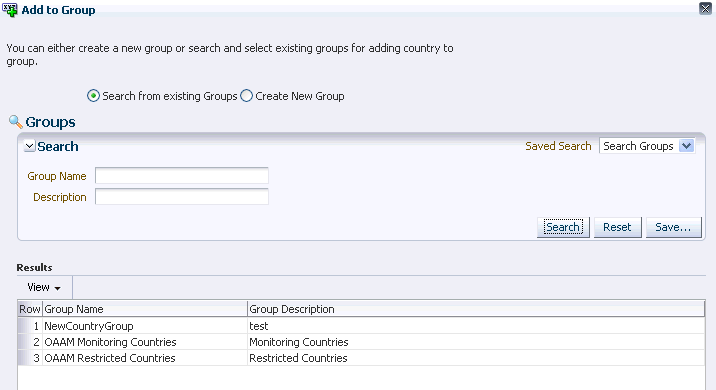Sort by Group Name column header
The width and height of the screenshot is (716, 390).
(145, 309)
